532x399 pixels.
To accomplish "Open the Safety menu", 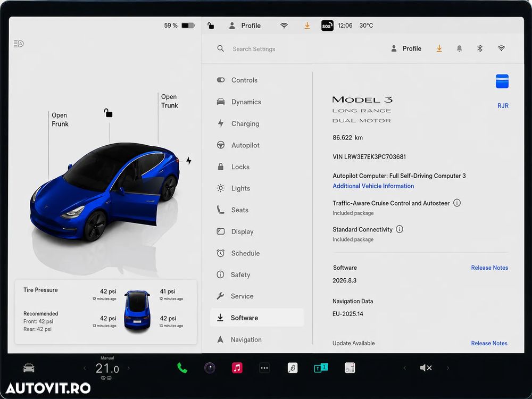I will 257,275.
